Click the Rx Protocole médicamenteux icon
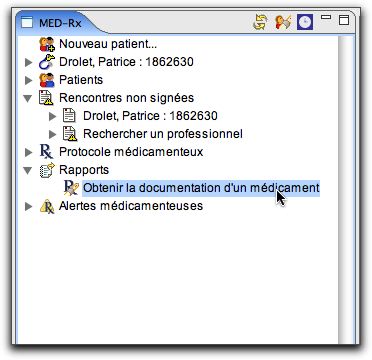 click(47, 152)
